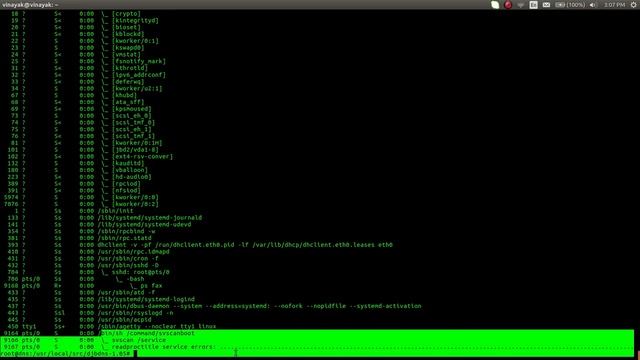The width and height of the screenshot is (640, 360).
Task: Click the [ipv6_addrconf] process line
Action: point(88,75)
